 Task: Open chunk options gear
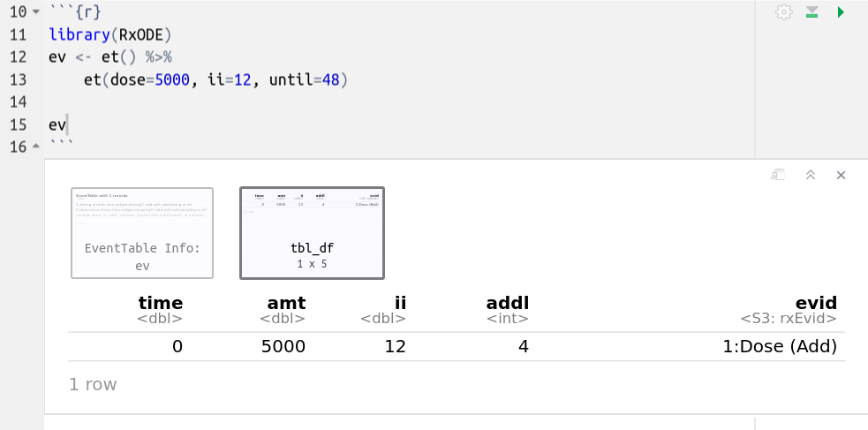tap(783, 12)
